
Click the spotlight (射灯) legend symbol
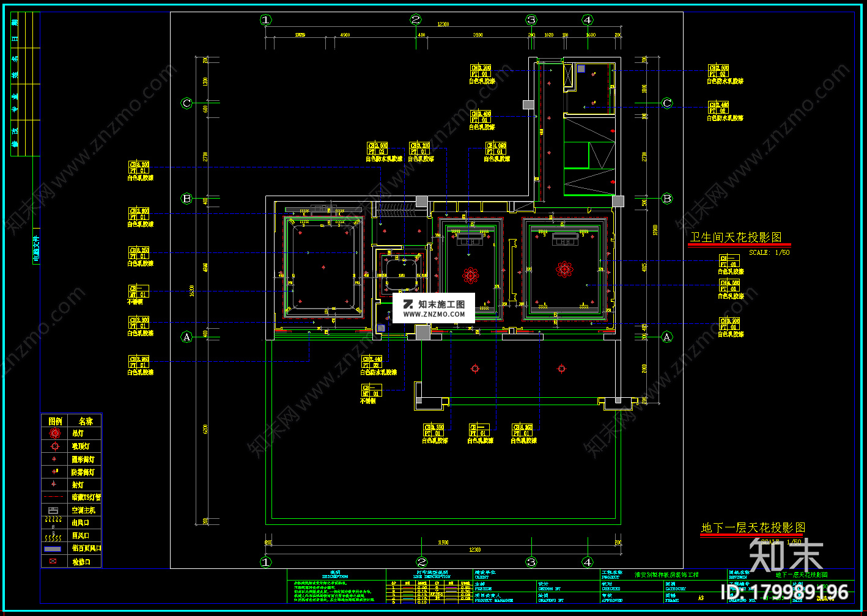pyautogui.click(x=54, y=484)
